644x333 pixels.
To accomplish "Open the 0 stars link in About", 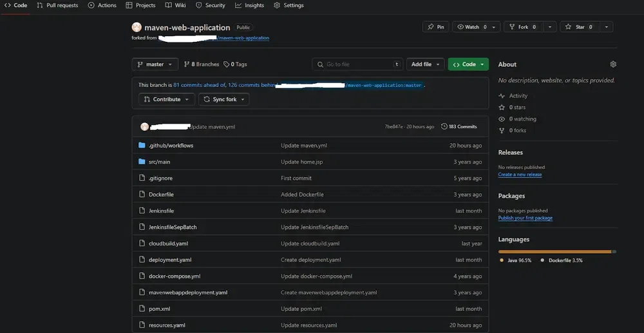I will point(512,107).
